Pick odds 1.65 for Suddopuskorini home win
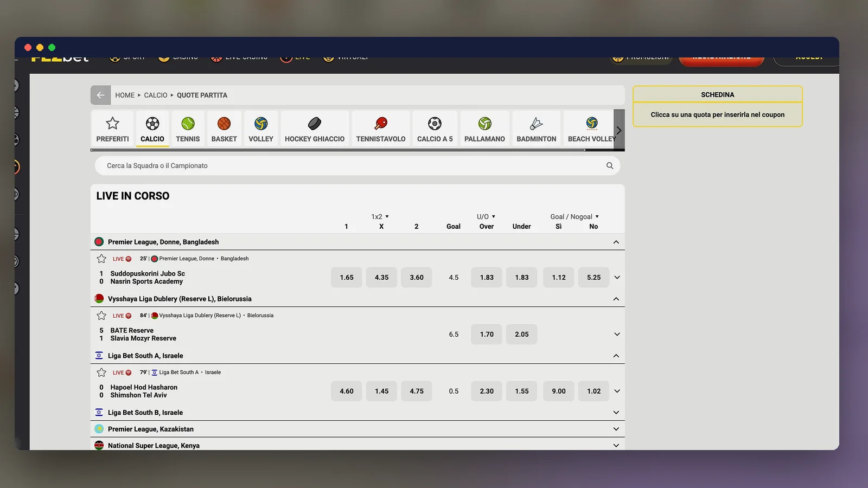 pos(347,278)
